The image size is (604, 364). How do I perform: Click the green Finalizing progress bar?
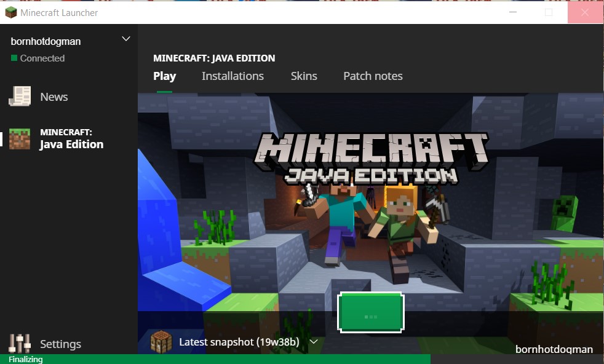pos(215,359)
